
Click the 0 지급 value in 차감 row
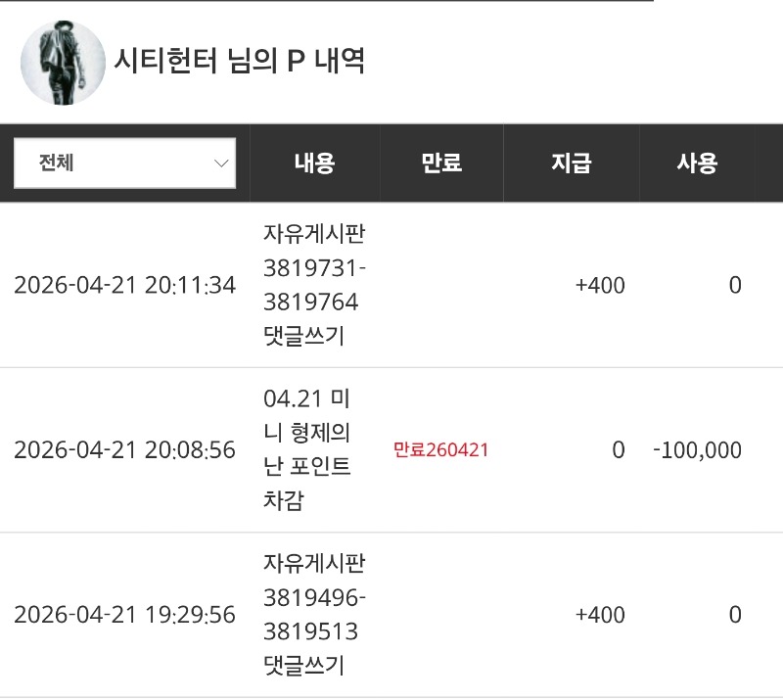(x=618, y=450)
